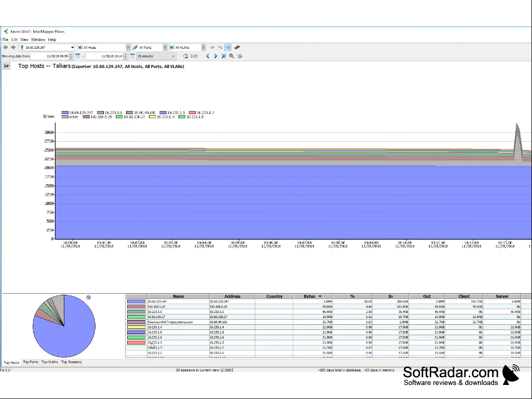This screenshot has height=399, width=532.
Task: Click the small icon beside the pie chart
Action: pos(88,297)
